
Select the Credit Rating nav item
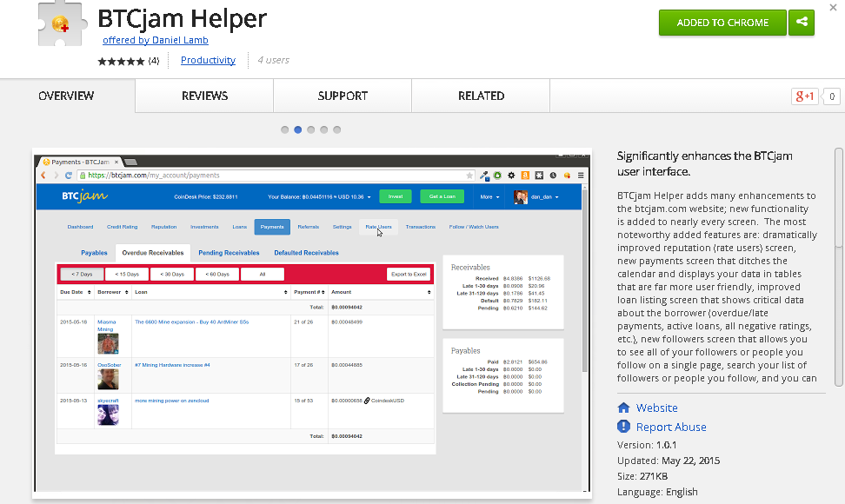122,227
